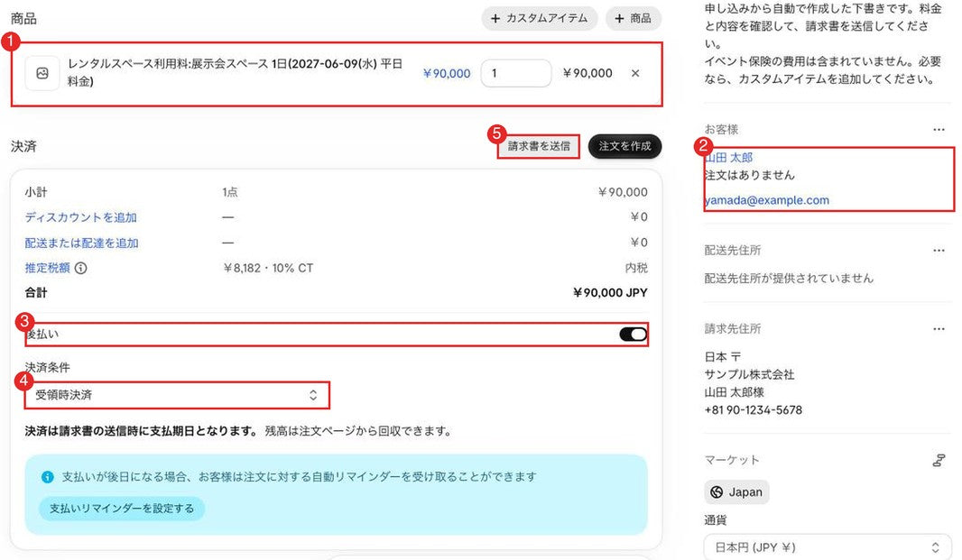Click the quantity input field
Image resolution: width=962 pixels, height=560 pixels.
coord(516,73)
